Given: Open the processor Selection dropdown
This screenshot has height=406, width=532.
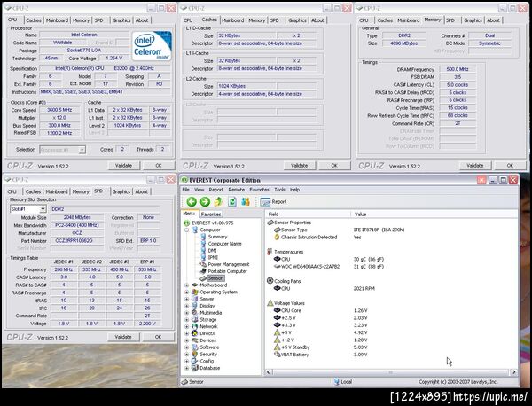Looking at the screenshot, I should tap(82, 150).
